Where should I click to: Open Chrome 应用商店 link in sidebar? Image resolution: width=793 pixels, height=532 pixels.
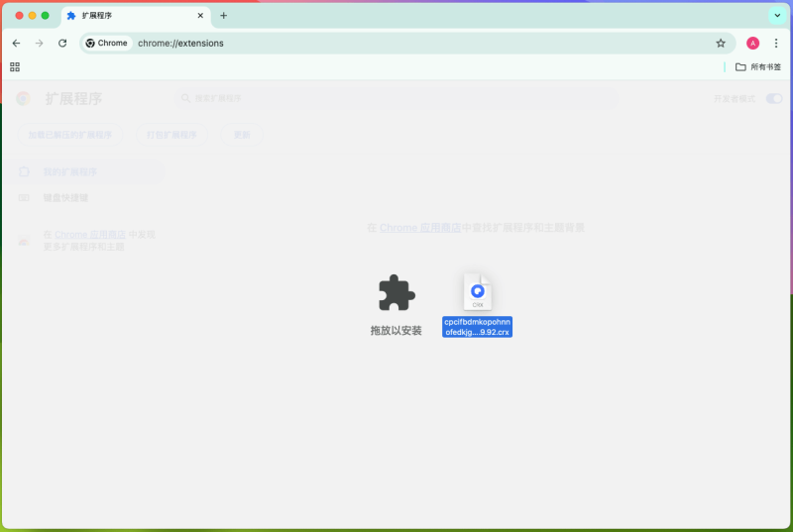90,235
